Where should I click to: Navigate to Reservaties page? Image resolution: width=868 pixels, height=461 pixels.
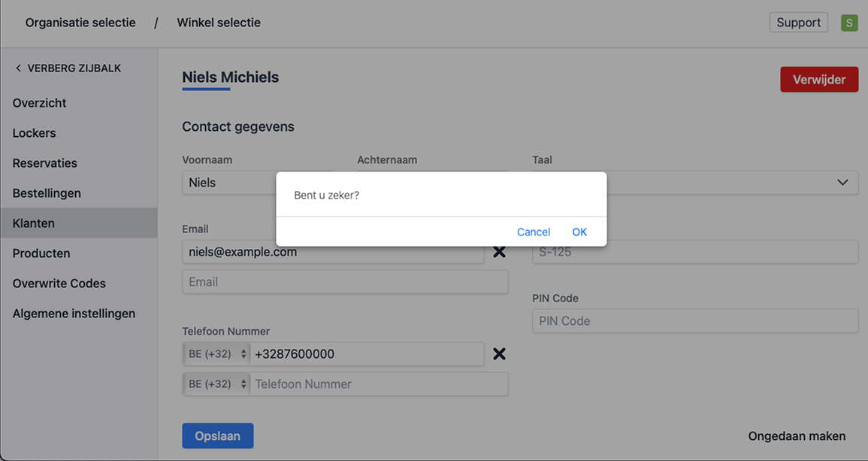45,163
